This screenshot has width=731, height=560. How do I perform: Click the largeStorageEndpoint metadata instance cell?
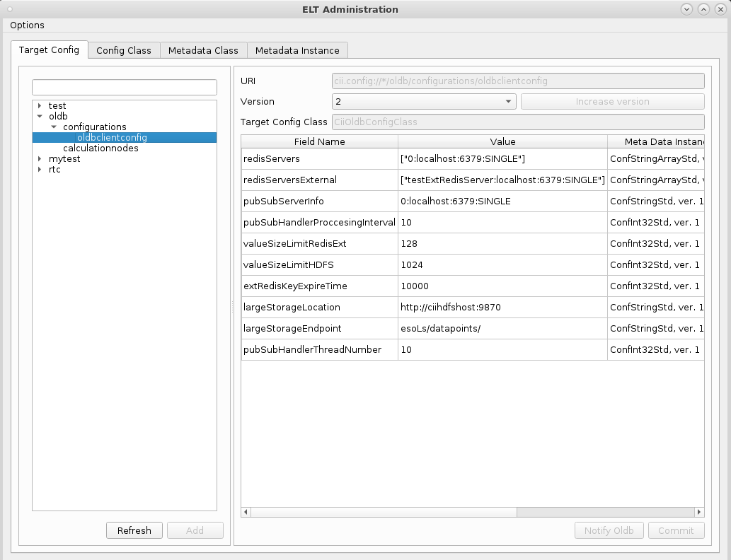(656, 329)
